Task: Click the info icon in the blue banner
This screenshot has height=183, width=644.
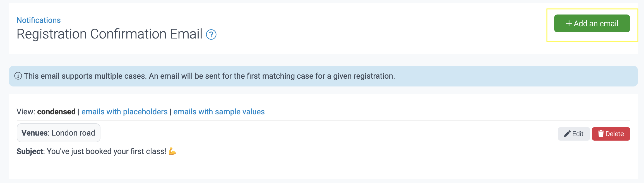Action: pos(18,76)
